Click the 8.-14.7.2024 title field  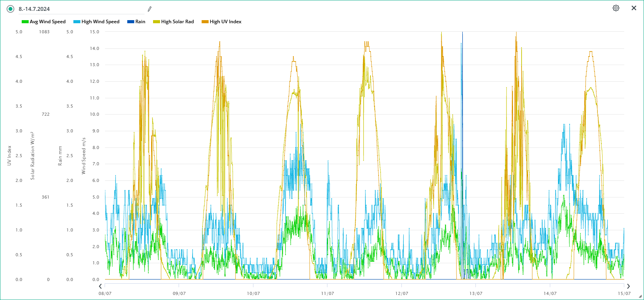(77, 9)
